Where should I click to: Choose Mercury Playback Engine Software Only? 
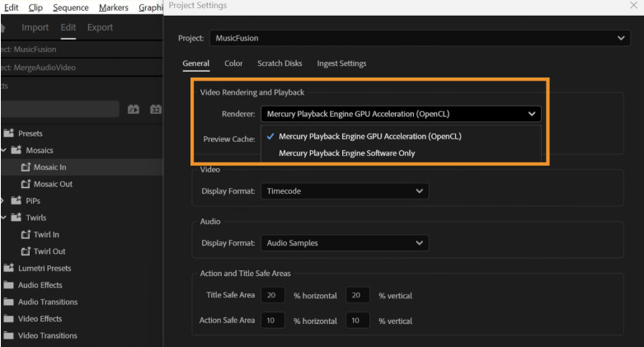[346, 152]
